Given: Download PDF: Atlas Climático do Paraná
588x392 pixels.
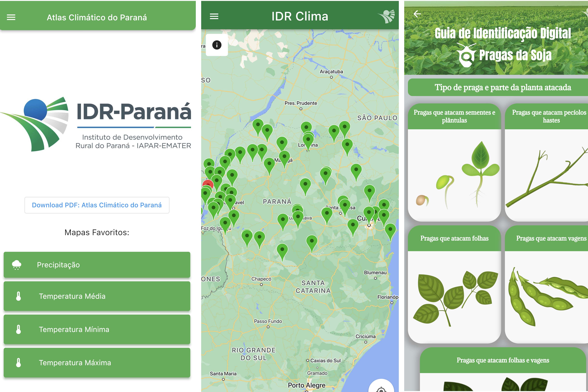Looking at the screenshot, I should click(97, 205).
